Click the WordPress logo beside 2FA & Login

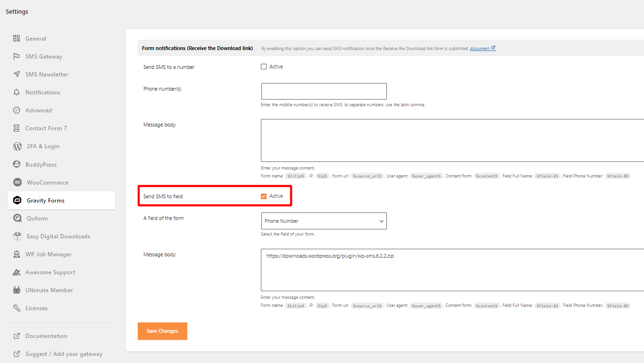click(17, 146)
